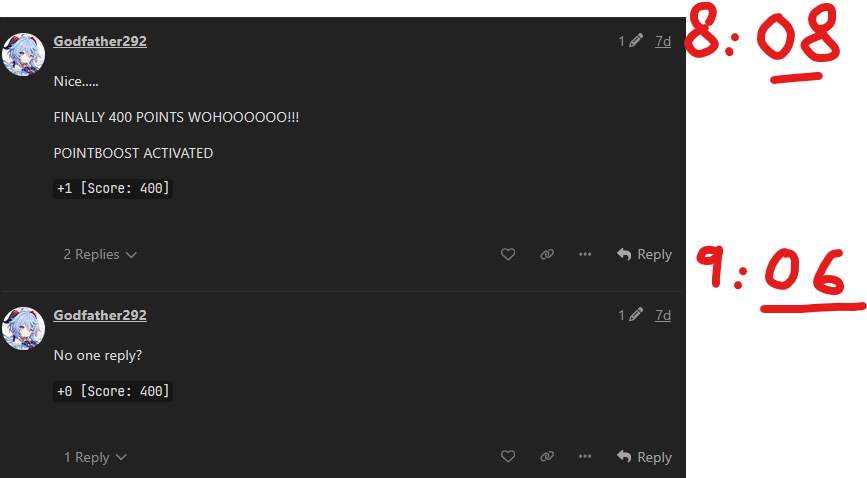The width and height of the screenshot is (867, 478).
Task: Open more actions ellipsis on second post
Action: point(585,456)
